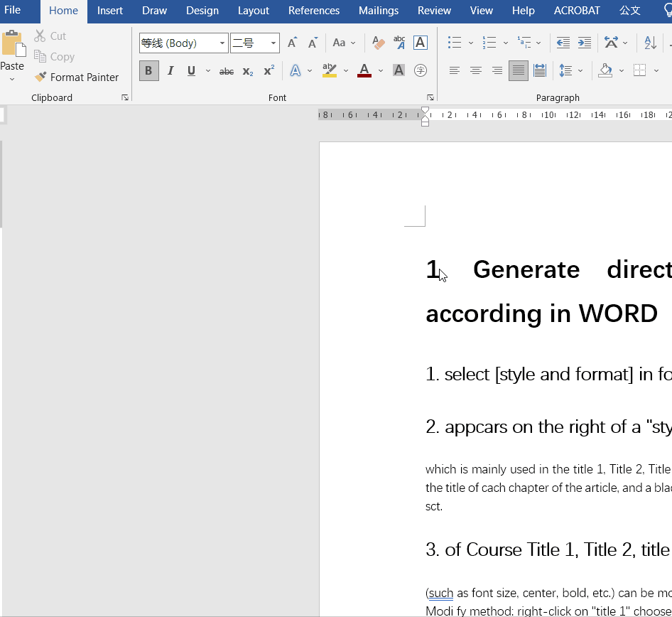The image size is (672, 617).
Task: Click the Copy command
Action: 54,57
